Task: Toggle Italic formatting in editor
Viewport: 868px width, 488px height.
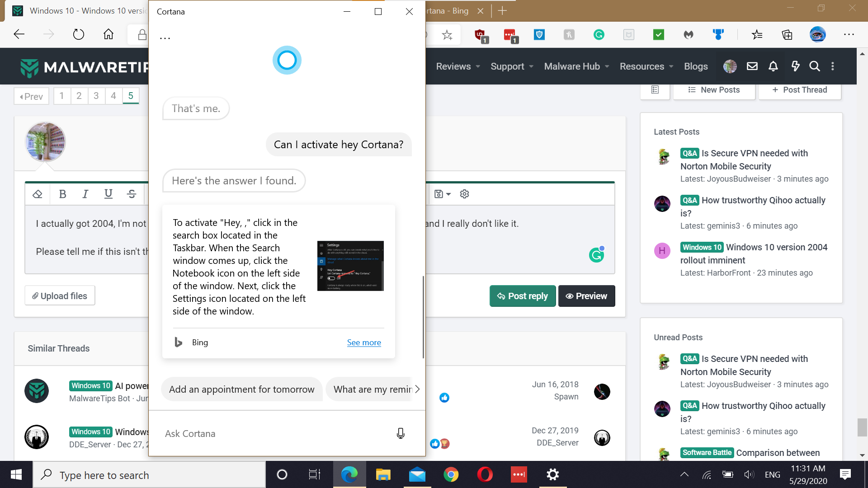Action: point(85,194)
